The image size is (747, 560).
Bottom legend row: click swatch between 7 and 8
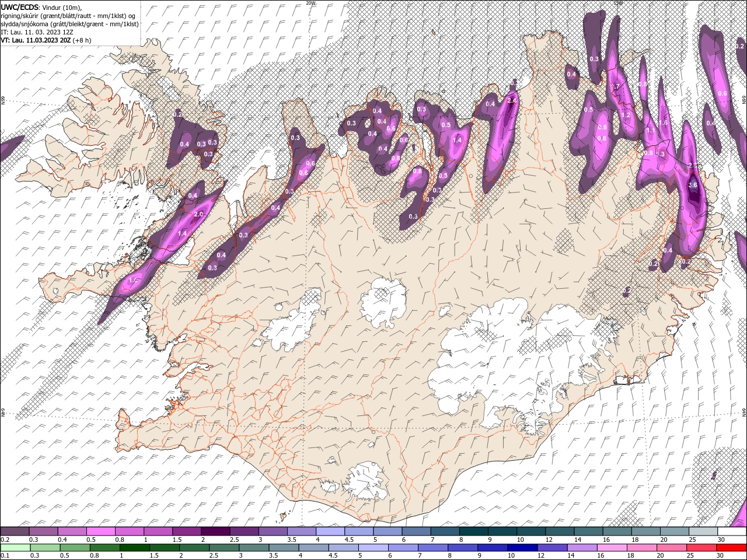point(433,548)
